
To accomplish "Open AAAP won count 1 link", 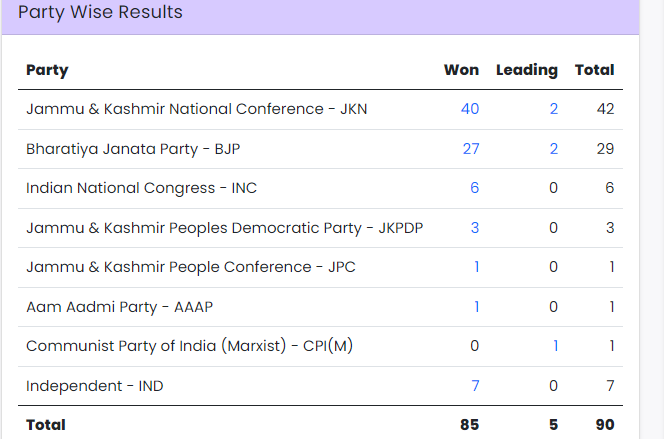I will [x=476, y=307].
